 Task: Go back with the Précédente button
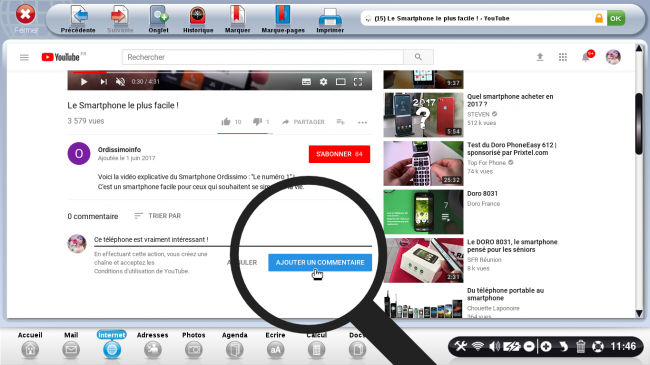click(x=78, y=19)
